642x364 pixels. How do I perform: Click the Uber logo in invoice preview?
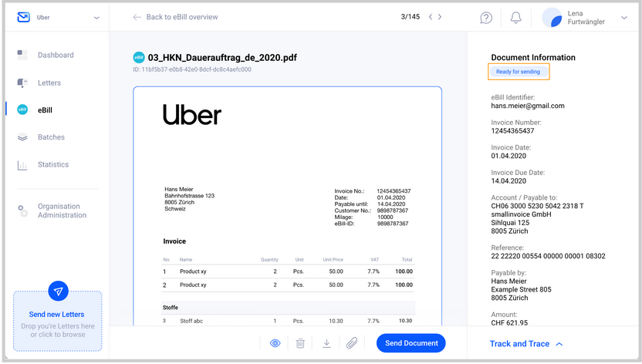[x=192, y=114]
